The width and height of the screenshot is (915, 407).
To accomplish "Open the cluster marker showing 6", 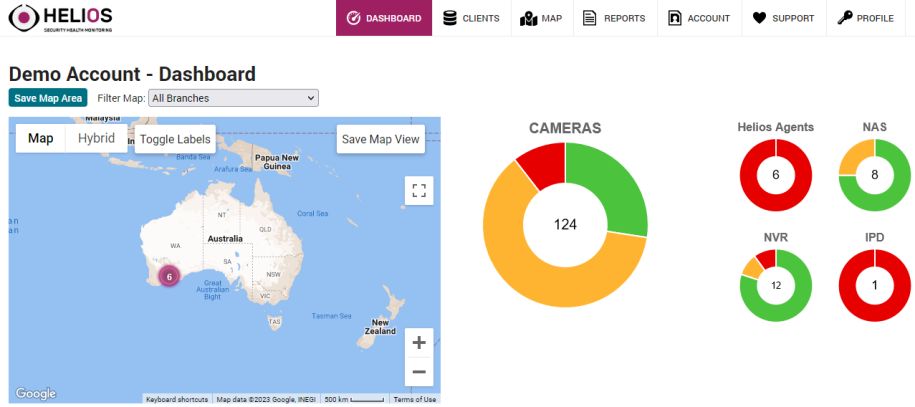I will click(x=169, y=277).
